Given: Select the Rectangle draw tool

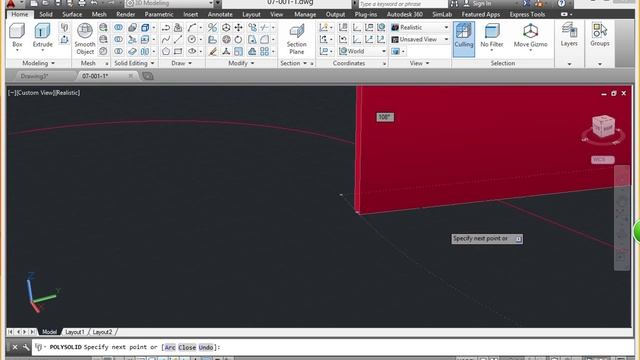Looking at the screenshot, I should click(x=178, y=51).
